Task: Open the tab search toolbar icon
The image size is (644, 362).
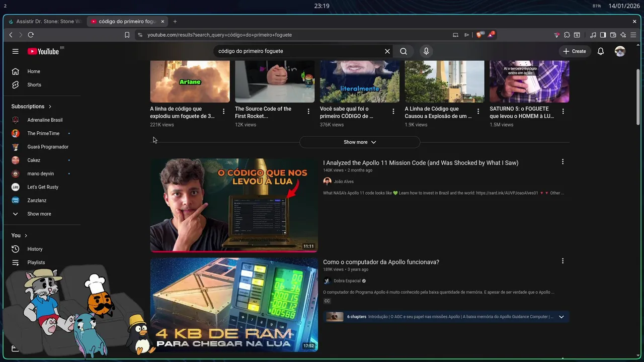Action: [x=577, y=35]
